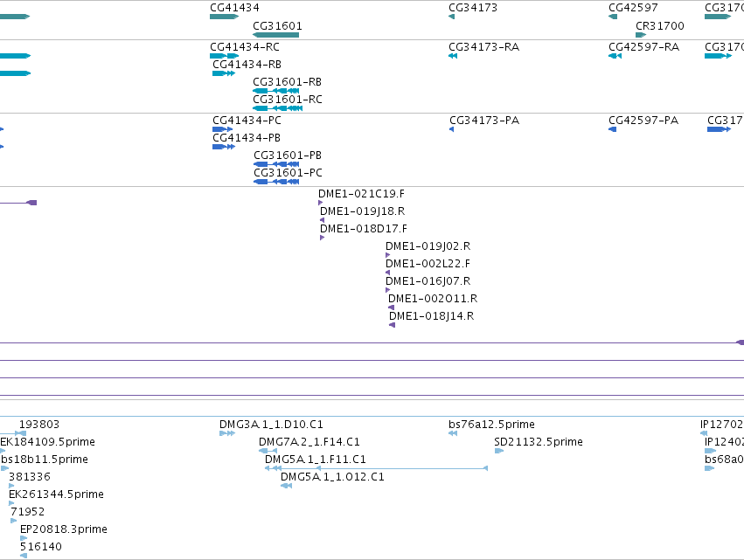Select the DMG3A.1_1.D10.C1 label
Image resolution: width=744 pixels, height=560 pixels.
(271, 425)
